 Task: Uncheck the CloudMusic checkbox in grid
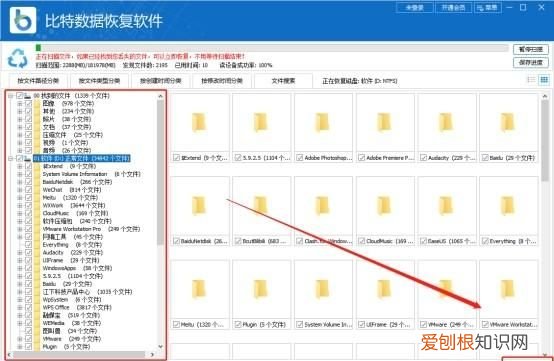pos(362,241)
